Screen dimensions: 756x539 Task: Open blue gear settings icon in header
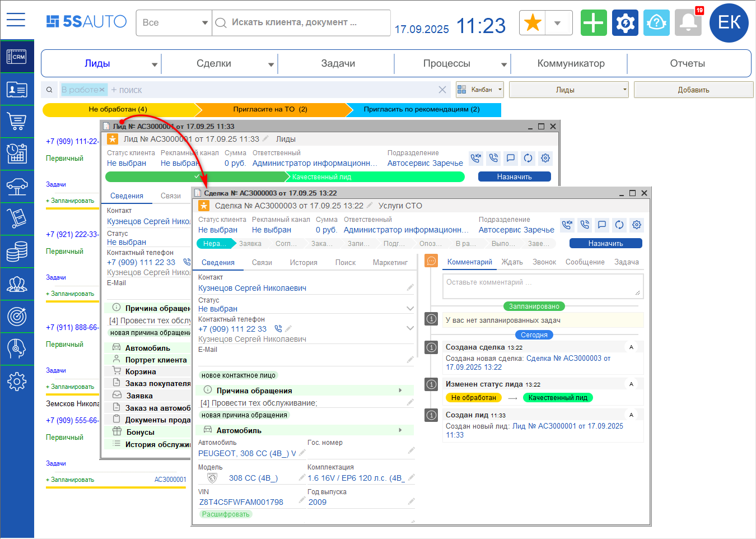tap(625, 23)
